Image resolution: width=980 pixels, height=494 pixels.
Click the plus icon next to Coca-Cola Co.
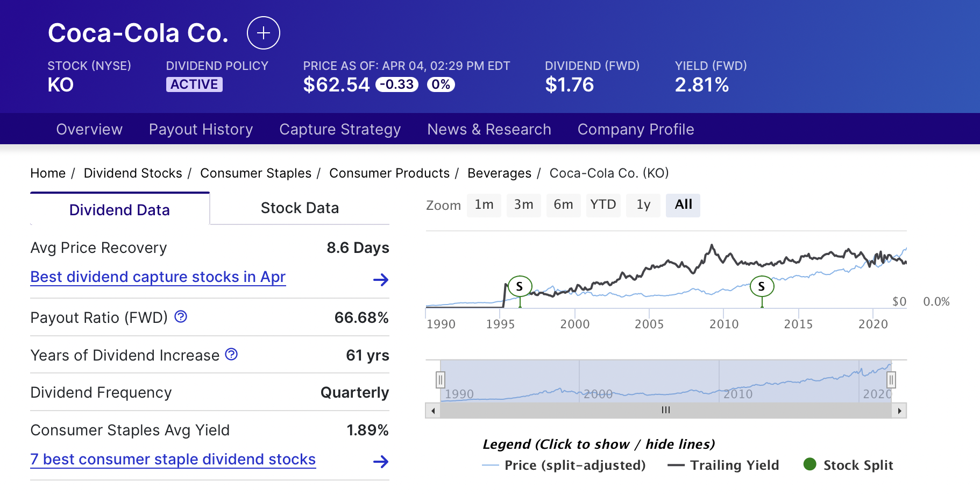tap(263, 33)
